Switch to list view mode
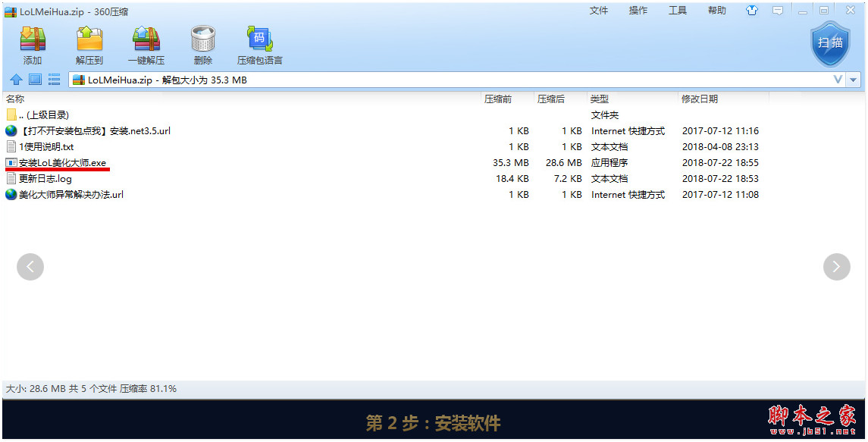The height and width of the screenshot is (442, 868). (55, 80)
